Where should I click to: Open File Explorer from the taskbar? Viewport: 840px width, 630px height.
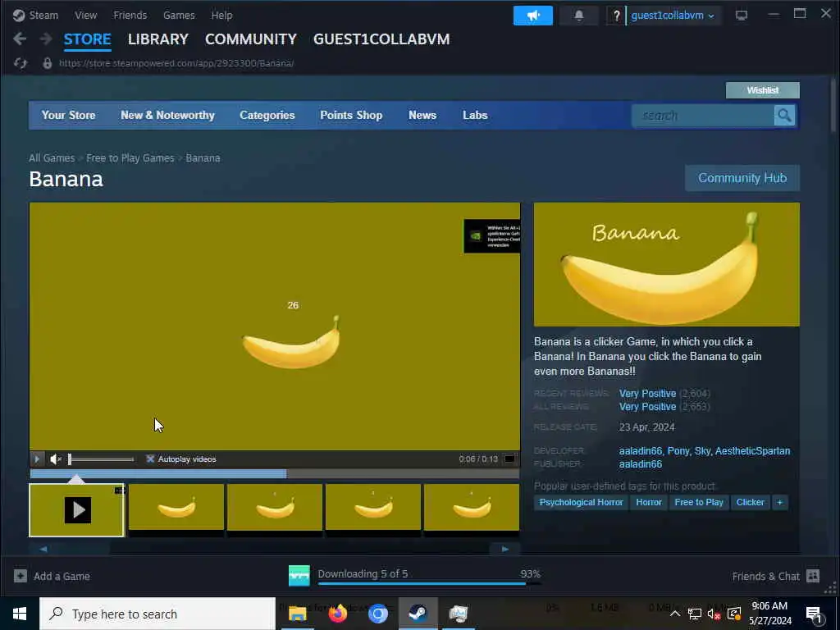297,614
